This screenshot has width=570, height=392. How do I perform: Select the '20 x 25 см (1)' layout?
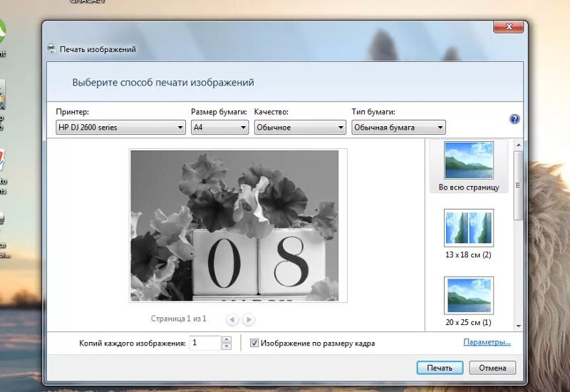469,301
